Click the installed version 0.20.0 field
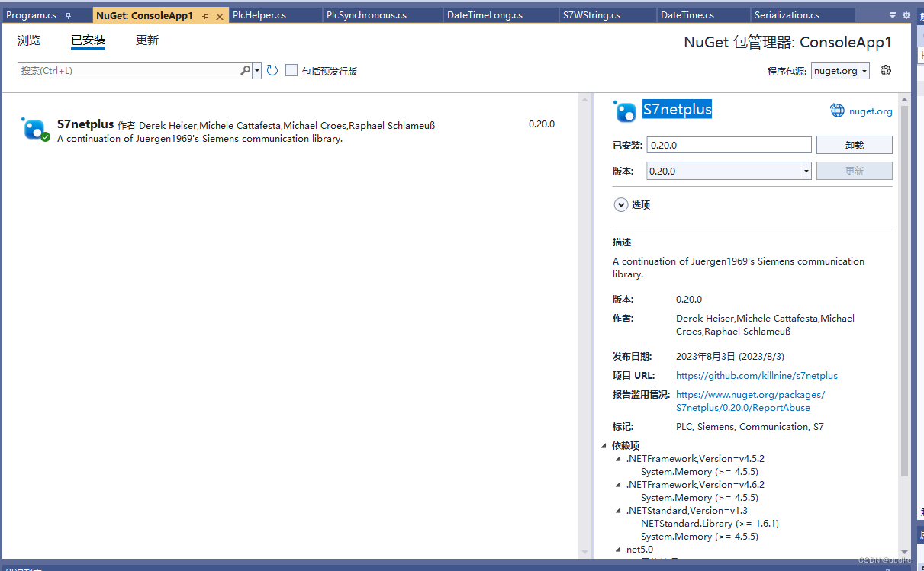Viewport: 924px width, 571px height. (729, 145)
